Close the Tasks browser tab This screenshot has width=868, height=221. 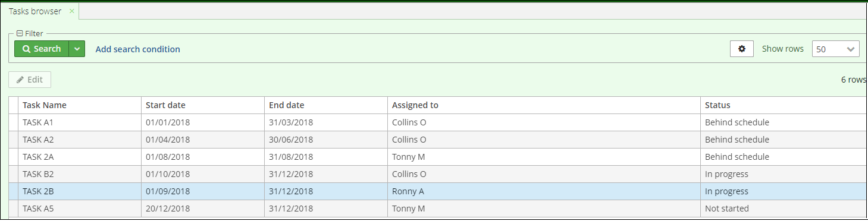point(71,11)
